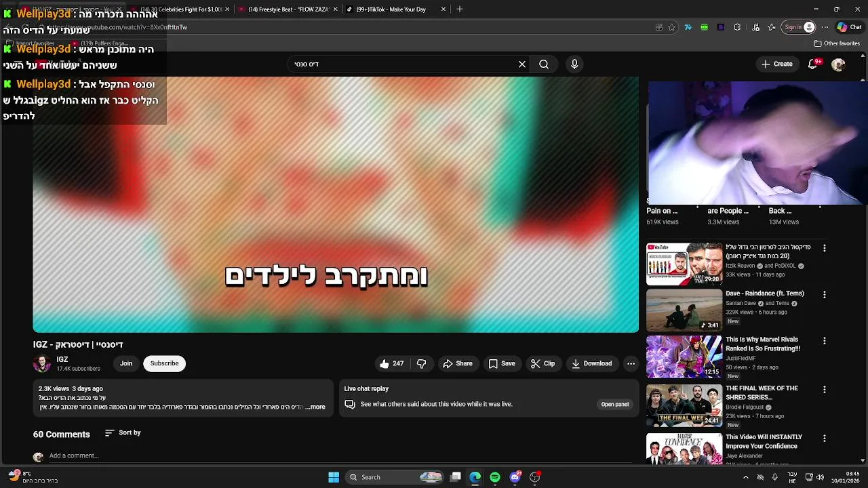Open Microsoft Edge from the taskbar
Image resolution: width=868 pixels, height=488 pixels.
475,477
